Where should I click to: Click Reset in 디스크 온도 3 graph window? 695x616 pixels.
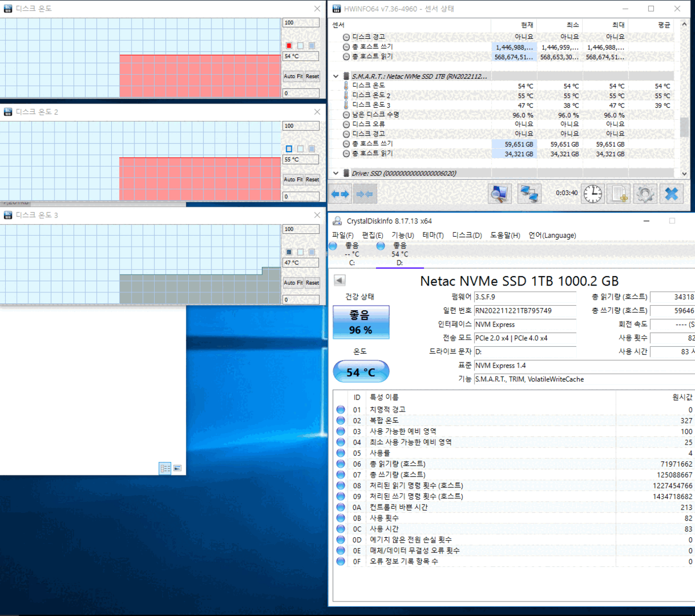pyautogui.click(x=312, y=283)
